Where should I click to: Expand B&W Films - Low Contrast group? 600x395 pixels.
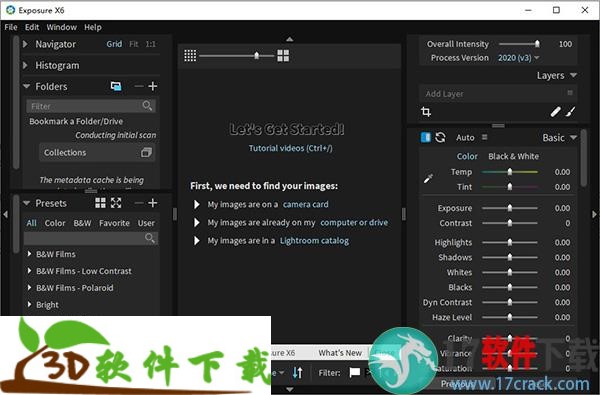point(29,271)
